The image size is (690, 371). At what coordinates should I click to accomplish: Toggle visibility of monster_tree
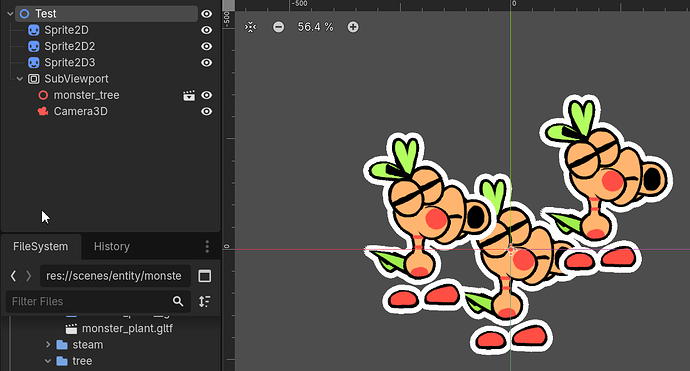[206, 95]
